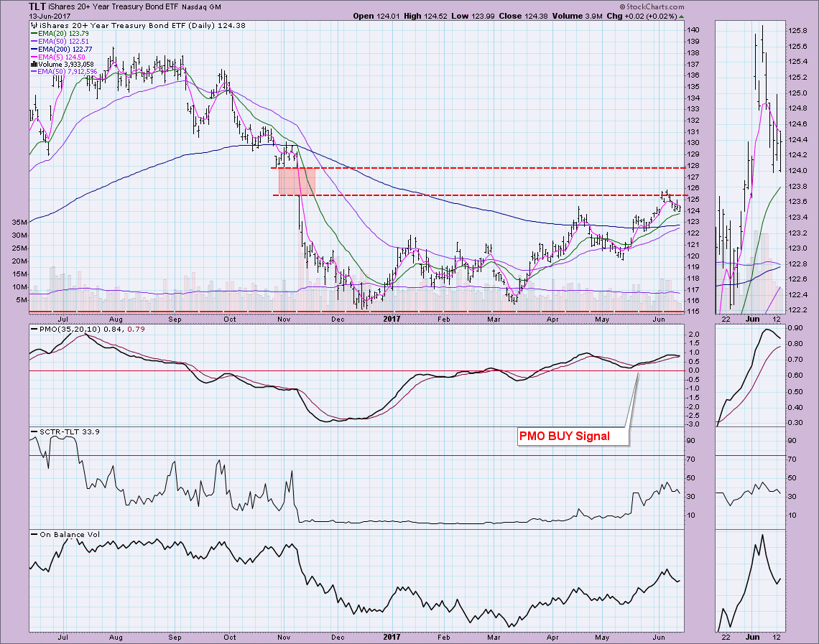This screenshot has width=819, height=644.
Task: Click the On Balance Vol panel label
Action: tap(65, 534)
